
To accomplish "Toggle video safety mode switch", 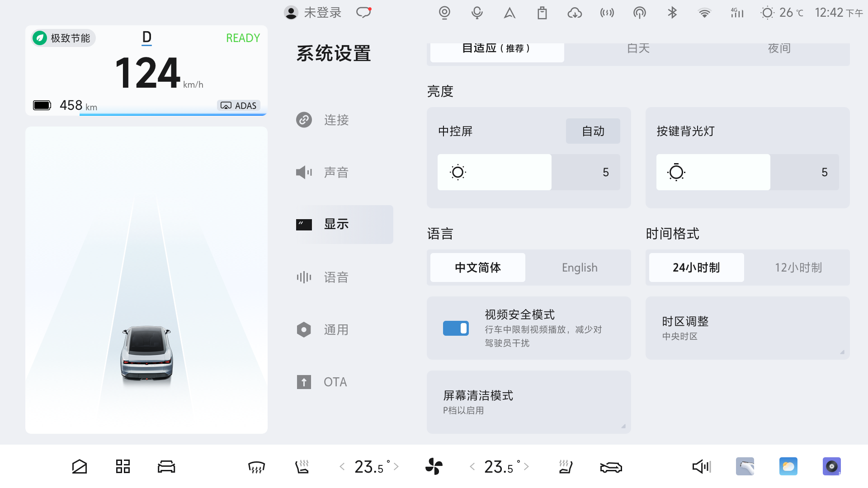I will 456,328.
